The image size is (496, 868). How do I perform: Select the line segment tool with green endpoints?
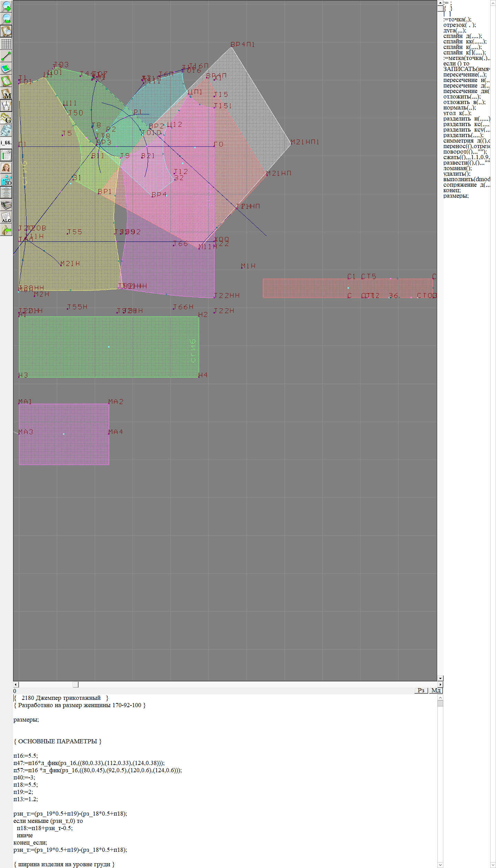tap(6, 56)
